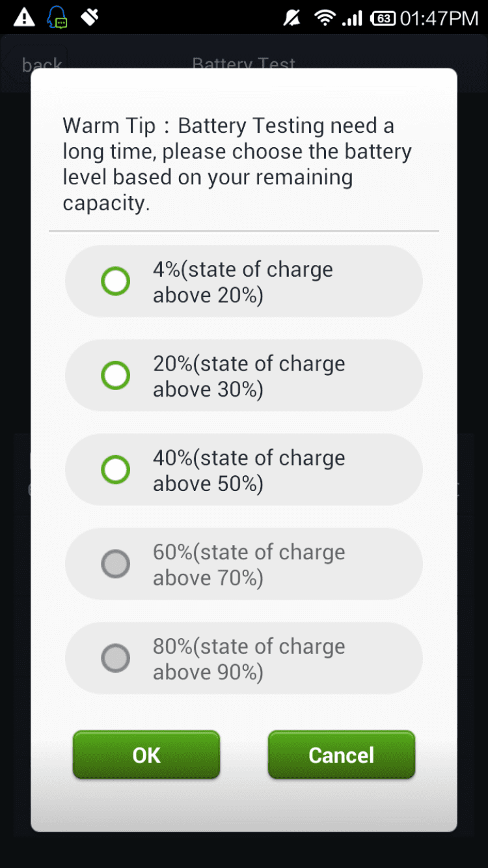Select the greyed 60% radio circle

tap(116, 564)
